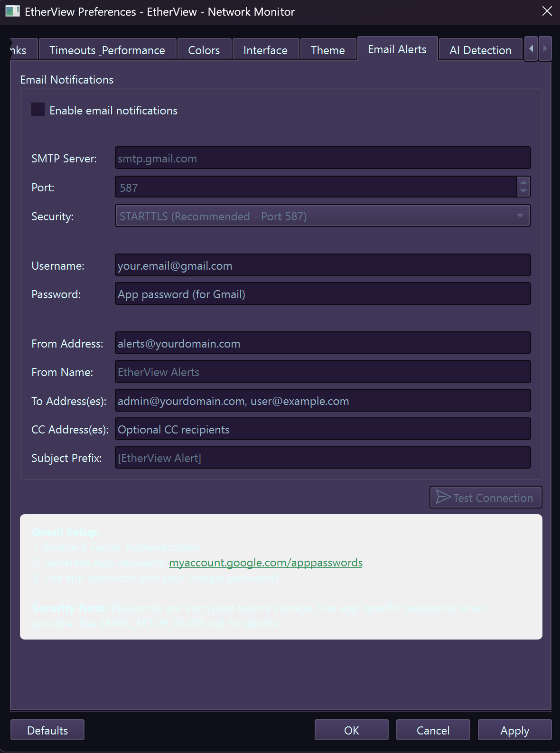560x753 pixels.
Task: Click the 'Security Note:' text in info box
Action: (x=70, y=608)
